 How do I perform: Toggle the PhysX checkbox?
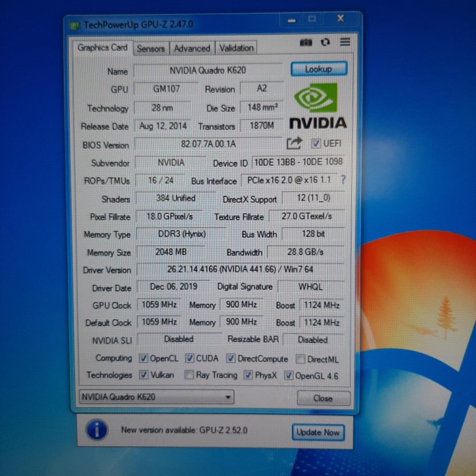[248, 375]
